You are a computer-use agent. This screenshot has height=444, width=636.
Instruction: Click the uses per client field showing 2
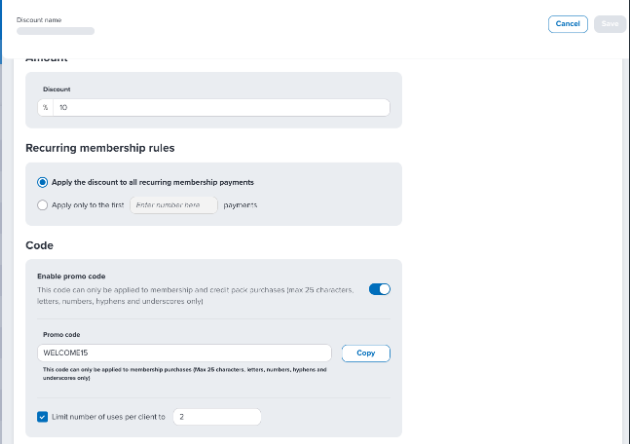click(217, 417)
